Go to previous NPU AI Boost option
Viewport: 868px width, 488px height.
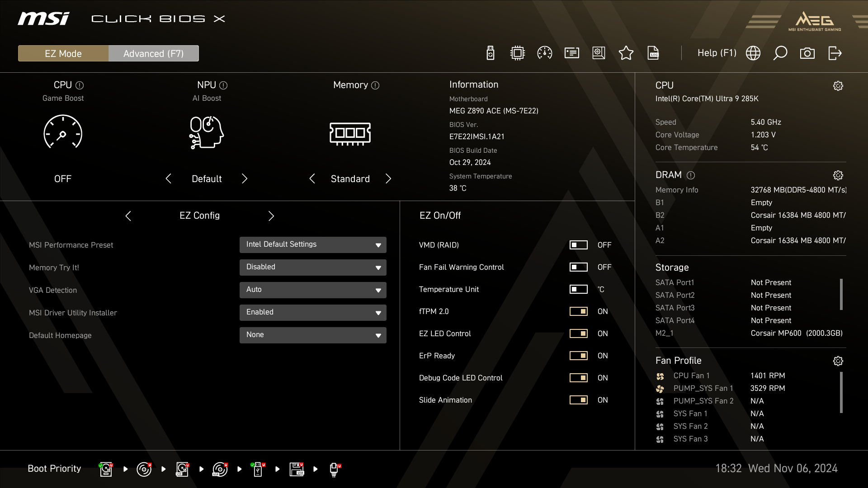168,179
